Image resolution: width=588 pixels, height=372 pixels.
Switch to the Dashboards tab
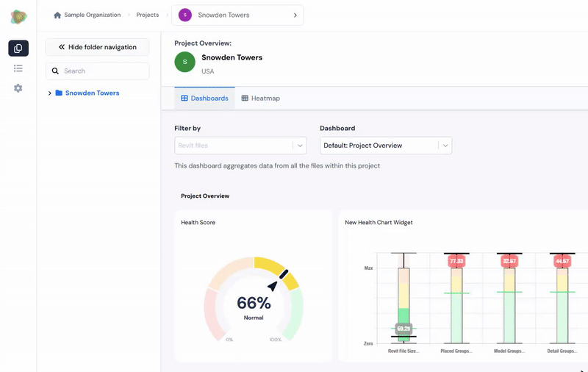(205, 99)
